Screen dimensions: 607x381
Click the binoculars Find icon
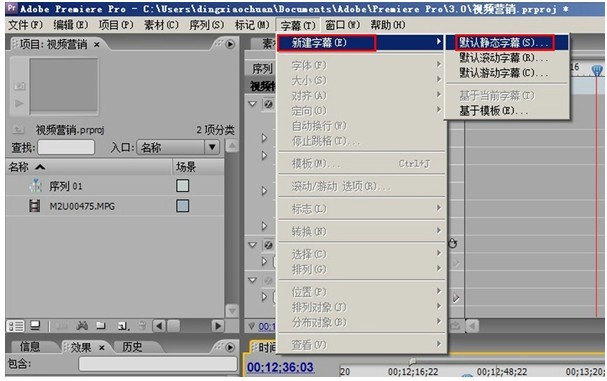(82, 326)
